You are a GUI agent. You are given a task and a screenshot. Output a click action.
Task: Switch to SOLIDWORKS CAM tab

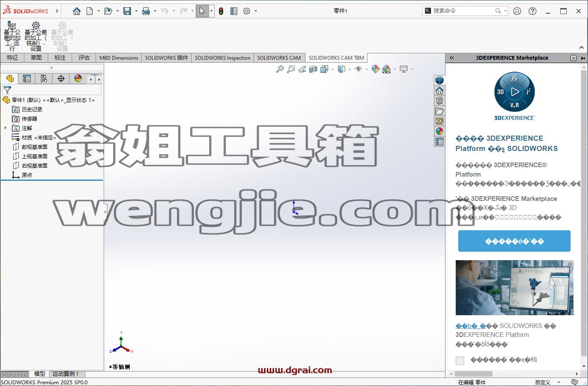click(279, 58)
